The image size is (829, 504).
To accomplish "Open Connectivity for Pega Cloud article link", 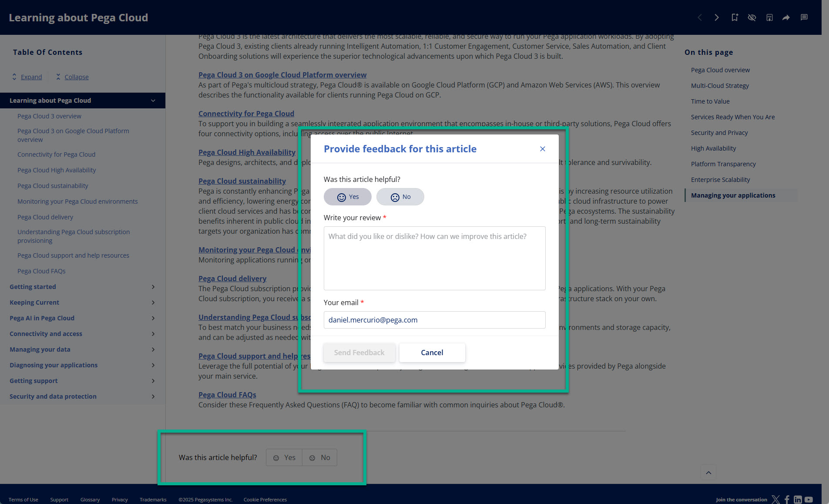I will [x=246, y=114].
